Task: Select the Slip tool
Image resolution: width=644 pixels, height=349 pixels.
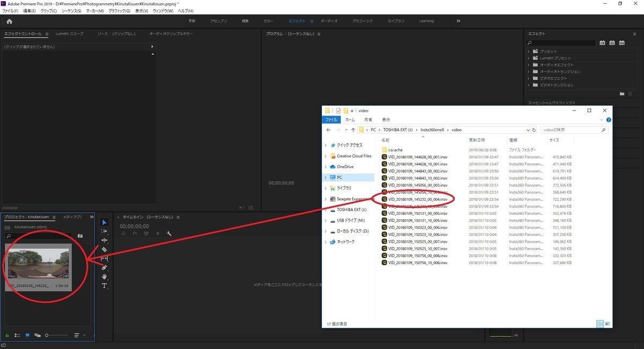Action: coord(105,259)
